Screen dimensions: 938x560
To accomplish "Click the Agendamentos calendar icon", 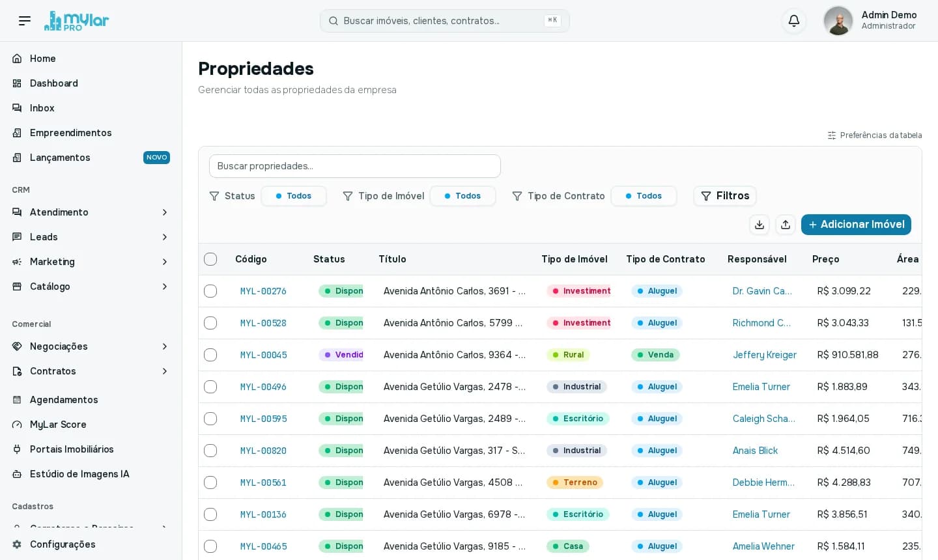I will click(x=17, y=400).
